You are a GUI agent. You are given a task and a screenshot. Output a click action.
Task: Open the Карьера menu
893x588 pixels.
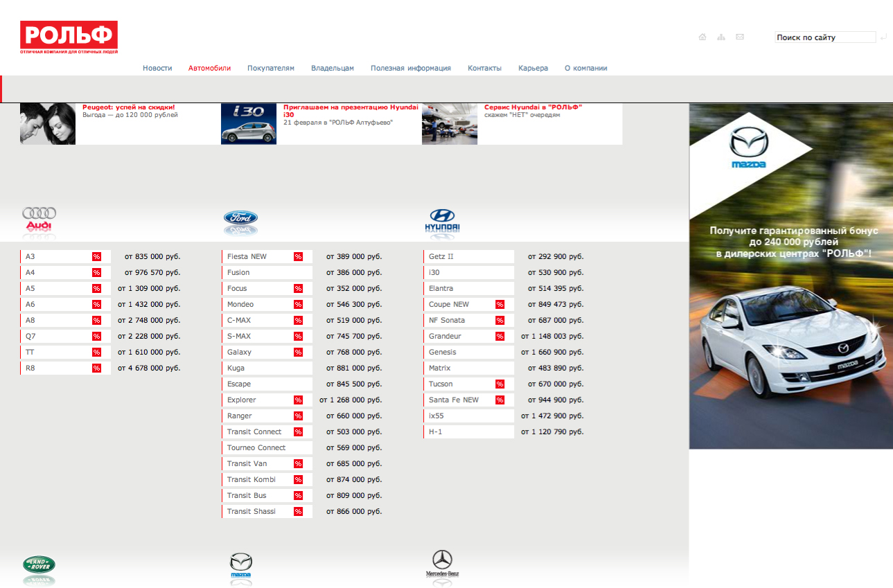pos(533,68)
